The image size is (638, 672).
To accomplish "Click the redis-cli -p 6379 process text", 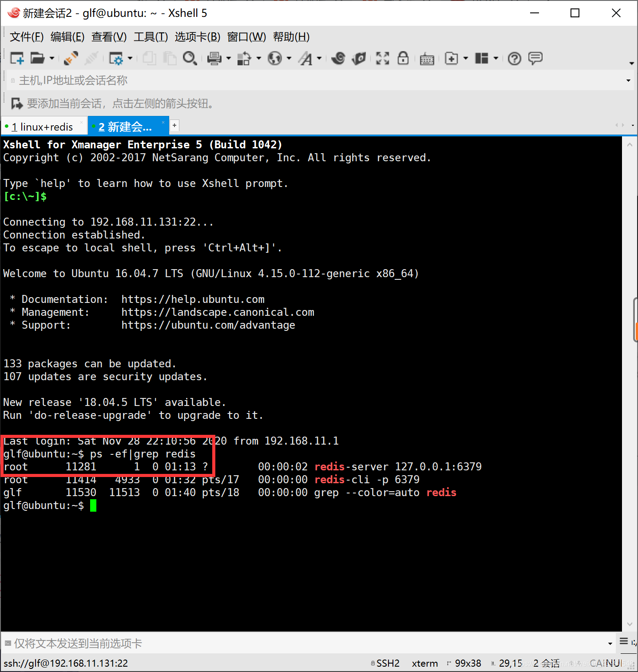I will 367,480.
